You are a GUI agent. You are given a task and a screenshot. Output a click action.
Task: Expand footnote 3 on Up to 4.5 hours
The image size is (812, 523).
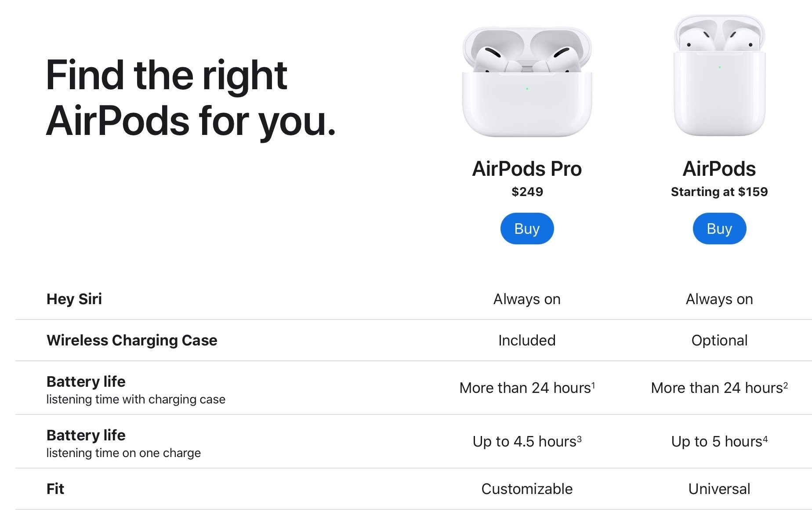579,437
